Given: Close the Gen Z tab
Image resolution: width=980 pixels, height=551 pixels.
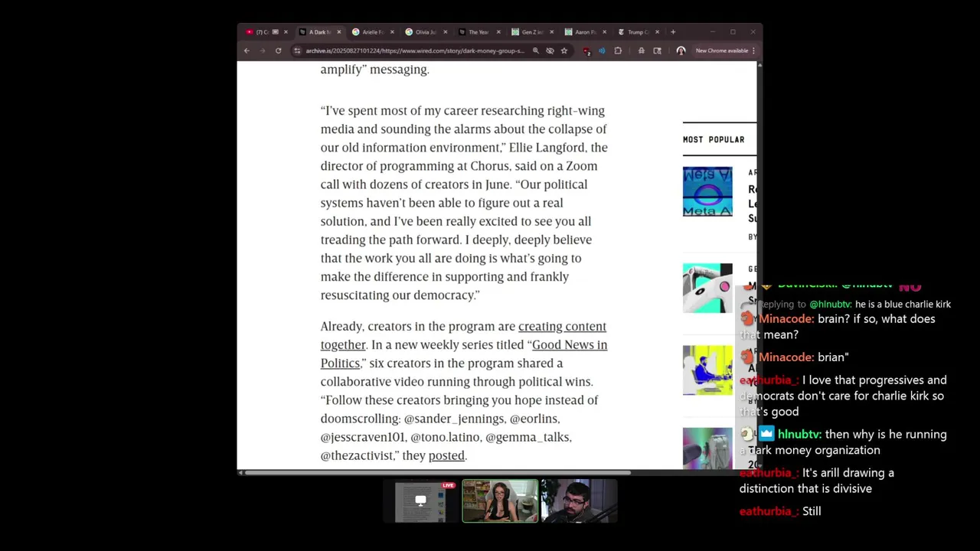Looking at the screenshot, I should [551, 32].
